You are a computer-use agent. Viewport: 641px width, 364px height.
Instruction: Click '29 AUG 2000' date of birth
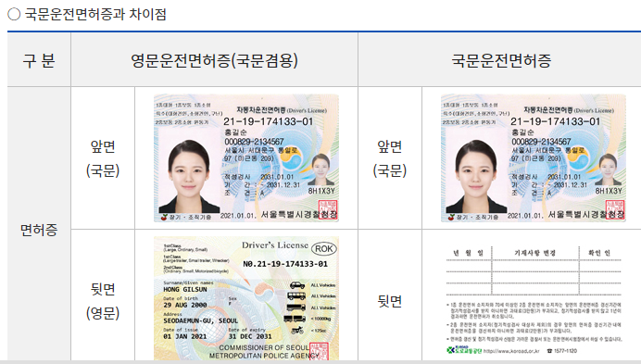point(184,305)
